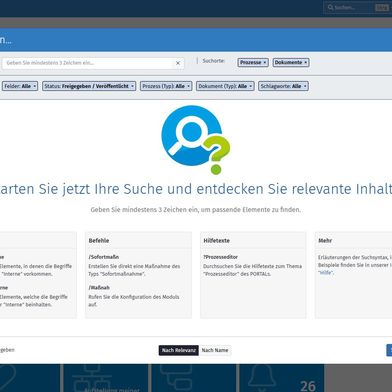This screenshot has width=392, height=392.
Task: Click the Mehr card heading
Action: click(x=325, y=241)
